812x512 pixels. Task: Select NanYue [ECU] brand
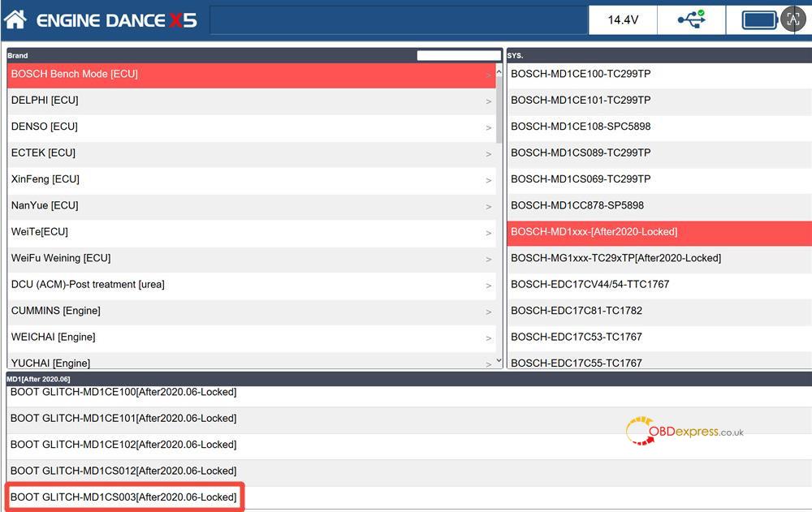tap(251, 207)
